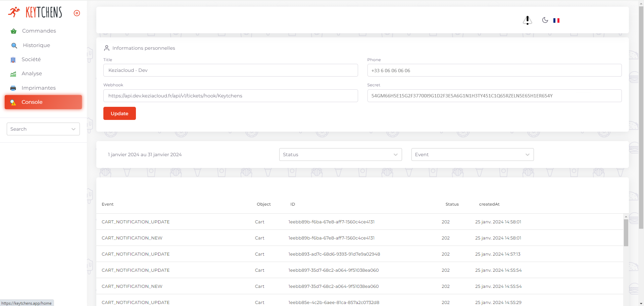The width and height of the screenshot is (644, 306).
Task: Open the Event filter dropdown
Action: (472, 155)
